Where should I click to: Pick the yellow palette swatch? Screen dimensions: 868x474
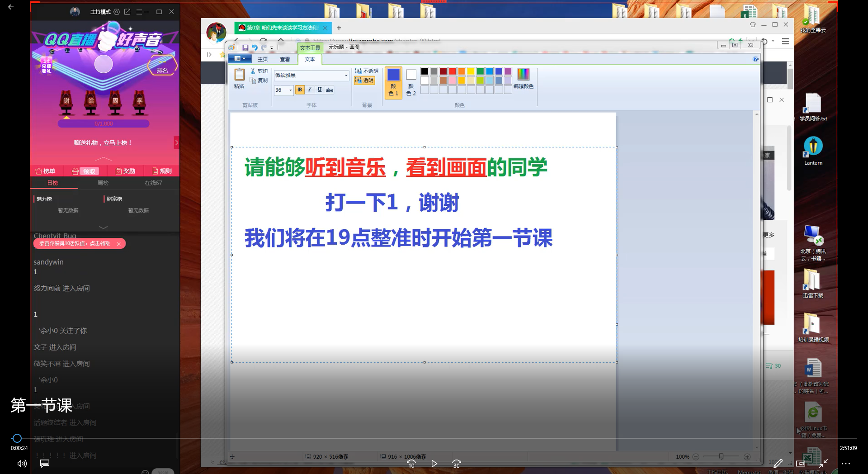point(471,71)
